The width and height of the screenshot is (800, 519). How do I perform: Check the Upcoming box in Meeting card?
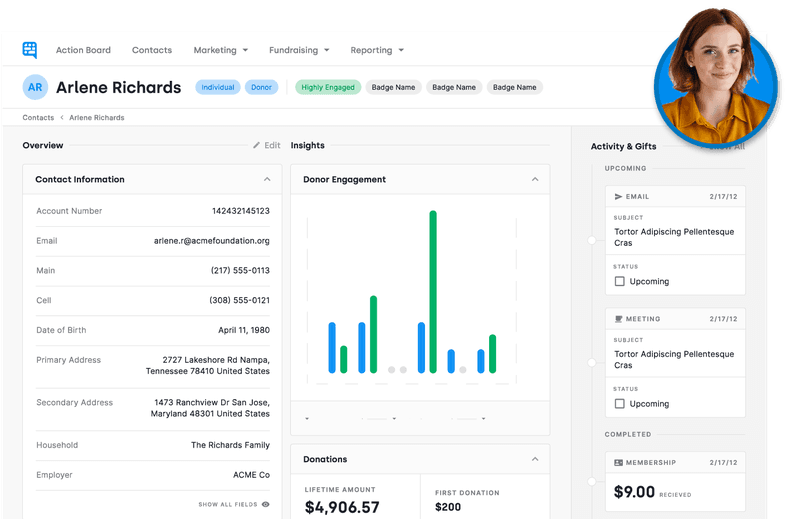[x=619, y=404]
